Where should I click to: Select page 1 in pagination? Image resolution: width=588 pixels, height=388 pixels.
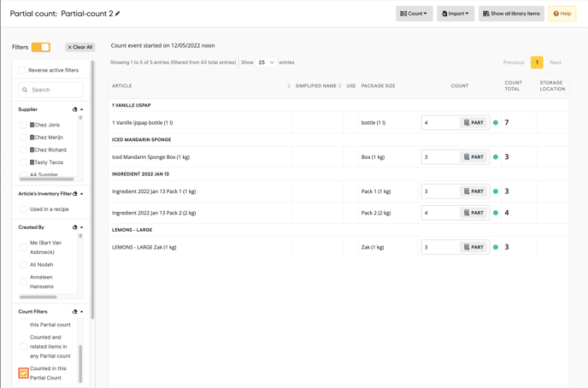[x=537, y=62]
